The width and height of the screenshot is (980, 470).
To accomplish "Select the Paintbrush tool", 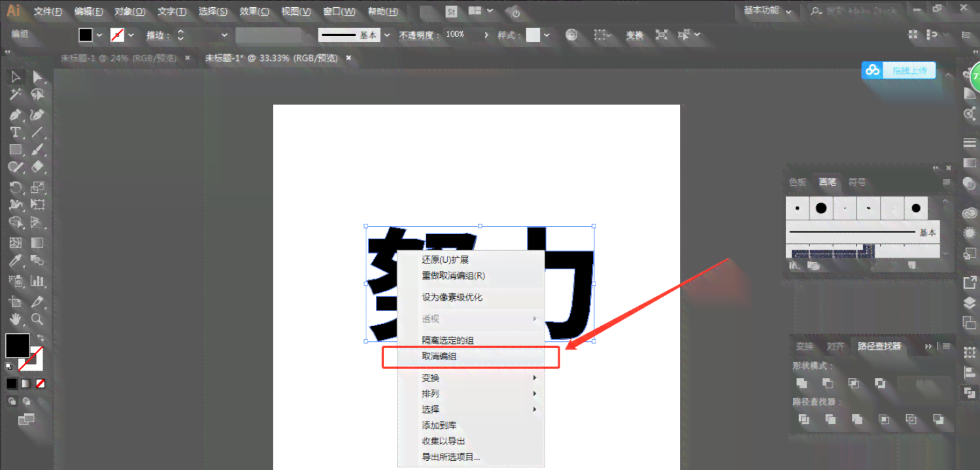I will (x=38, y=150).
